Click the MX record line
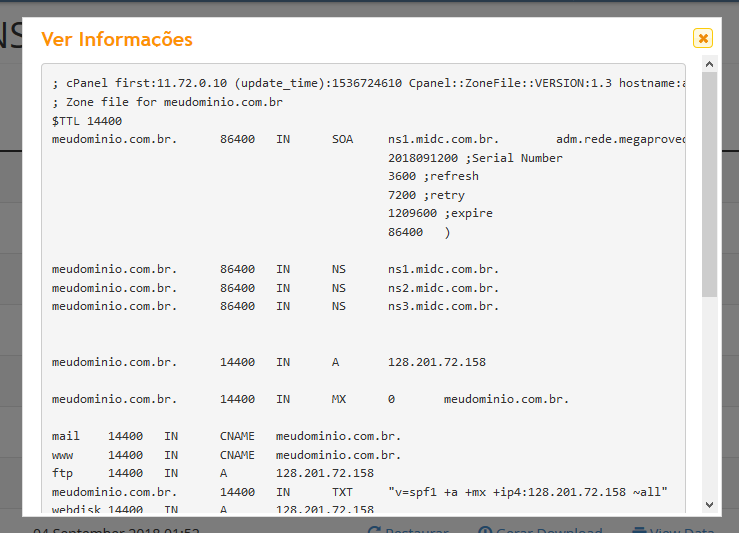 point(310,399)
